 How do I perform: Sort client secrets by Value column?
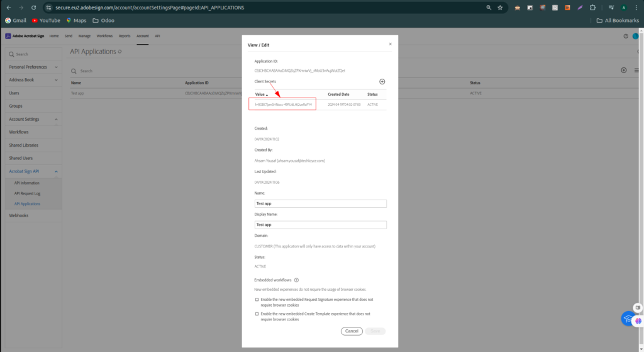261,94
